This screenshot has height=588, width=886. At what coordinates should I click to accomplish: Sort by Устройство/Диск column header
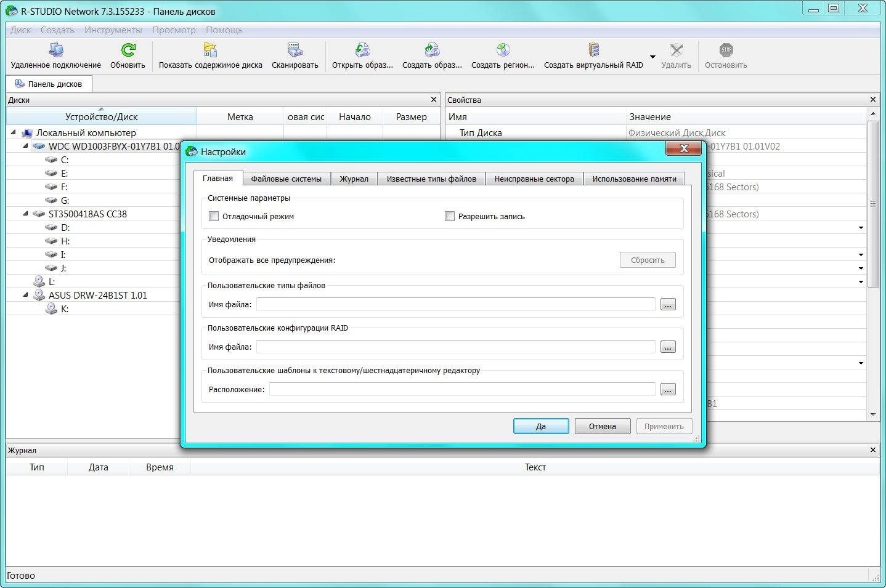pyautogui.click(x=102, y=117)
